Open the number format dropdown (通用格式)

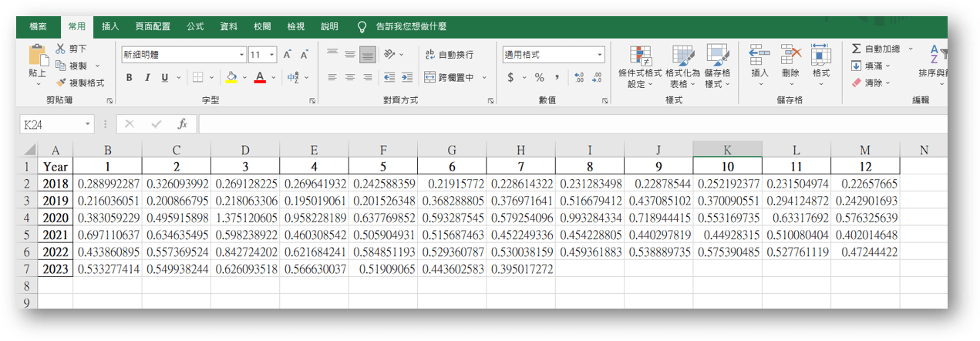[x=600, y=55]
